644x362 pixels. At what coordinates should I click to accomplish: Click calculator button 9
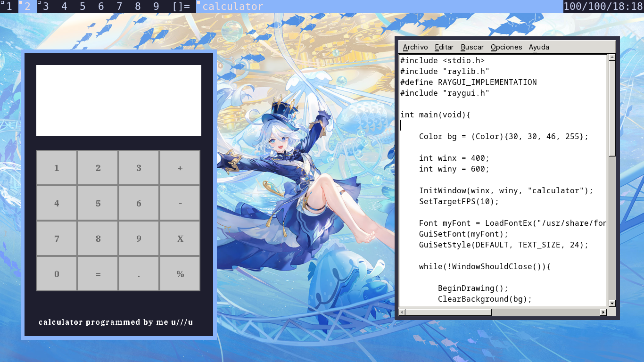pyautogui.click(x=139, y=239)
